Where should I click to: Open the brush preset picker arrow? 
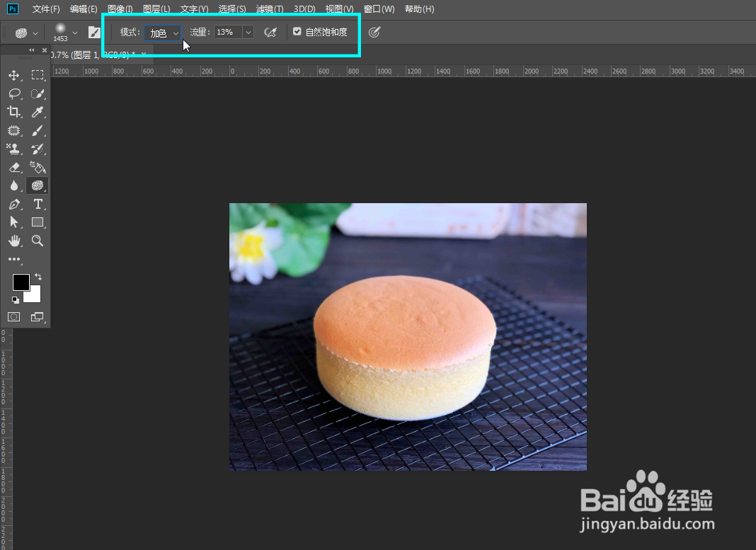click(x=75, y=33)
